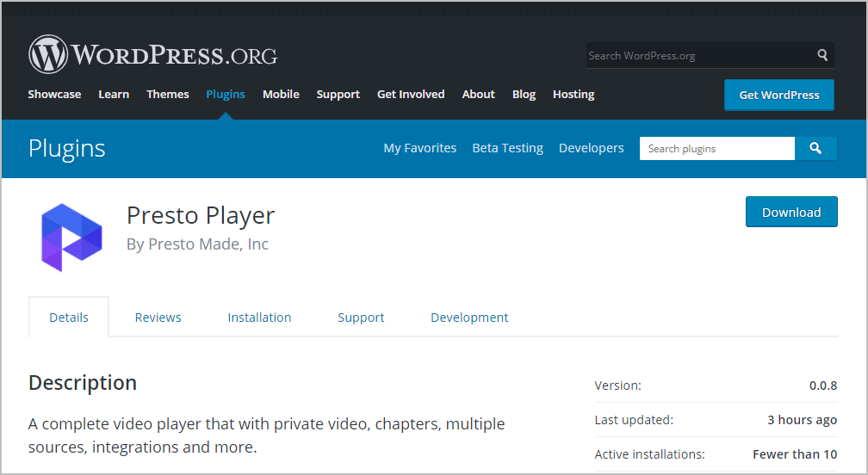
Task: Focus the Search plugins input field
Action: (716, 148)
